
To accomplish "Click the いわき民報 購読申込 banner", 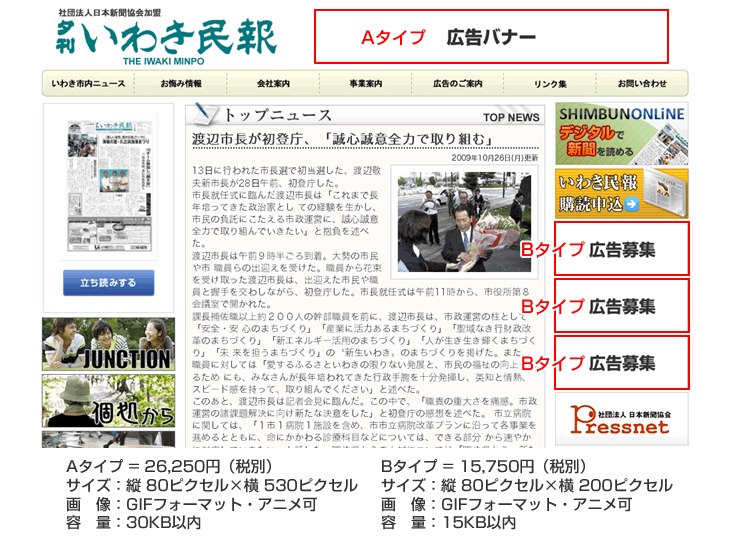I will [x=622, y=194].
